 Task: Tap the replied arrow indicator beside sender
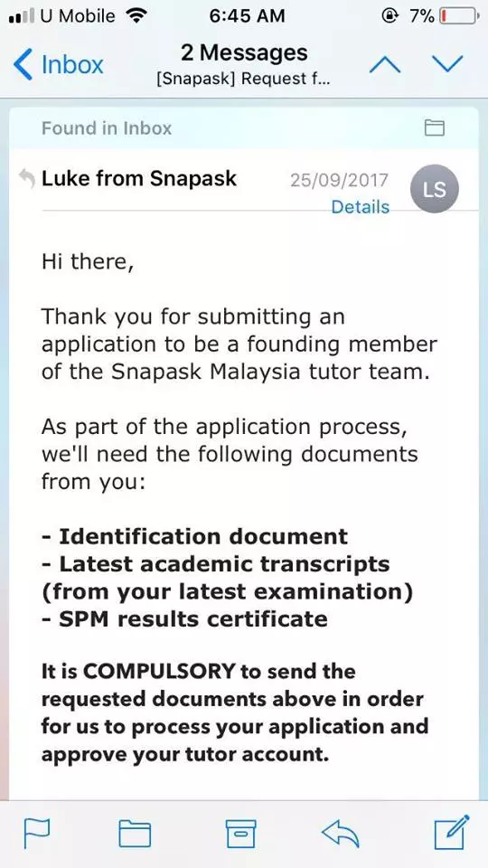point(26,178)
